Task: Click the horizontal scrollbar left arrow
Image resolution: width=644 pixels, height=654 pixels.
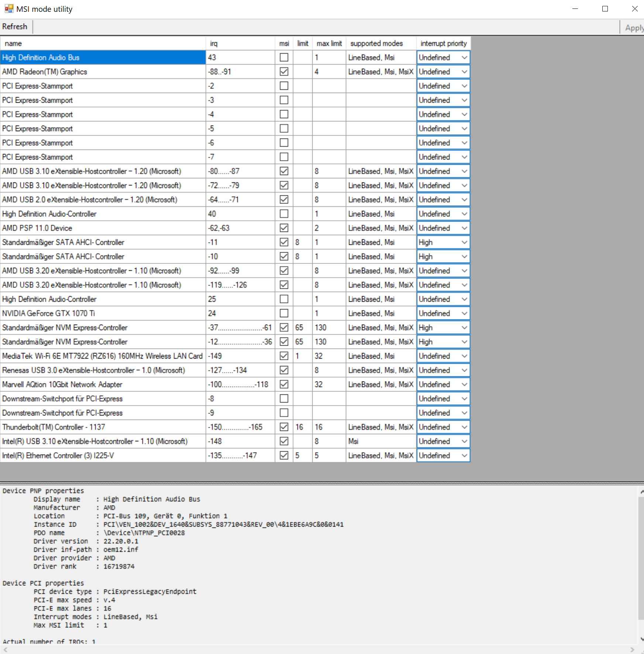Action: (5, 650)
